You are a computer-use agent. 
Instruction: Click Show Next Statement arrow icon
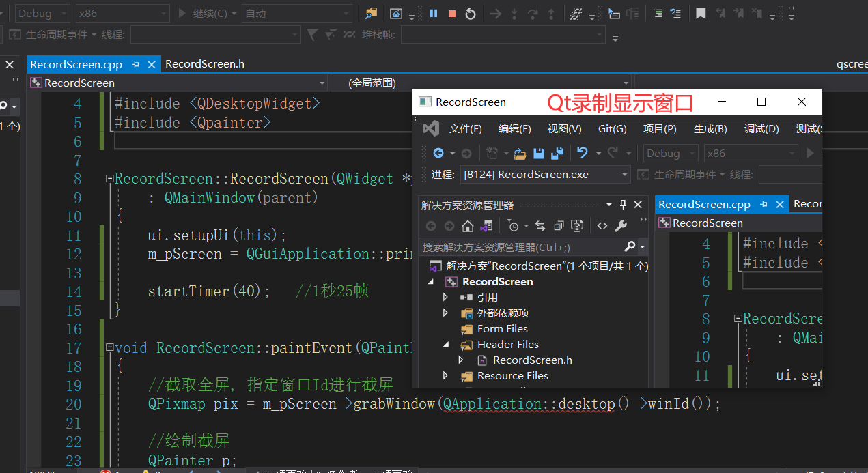[x=496, y=13]
